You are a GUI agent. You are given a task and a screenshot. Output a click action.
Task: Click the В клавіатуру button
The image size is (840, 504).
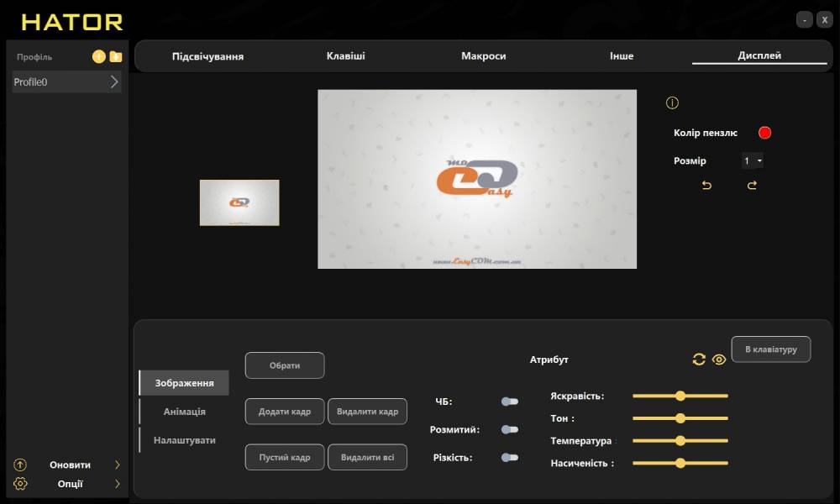771,349
